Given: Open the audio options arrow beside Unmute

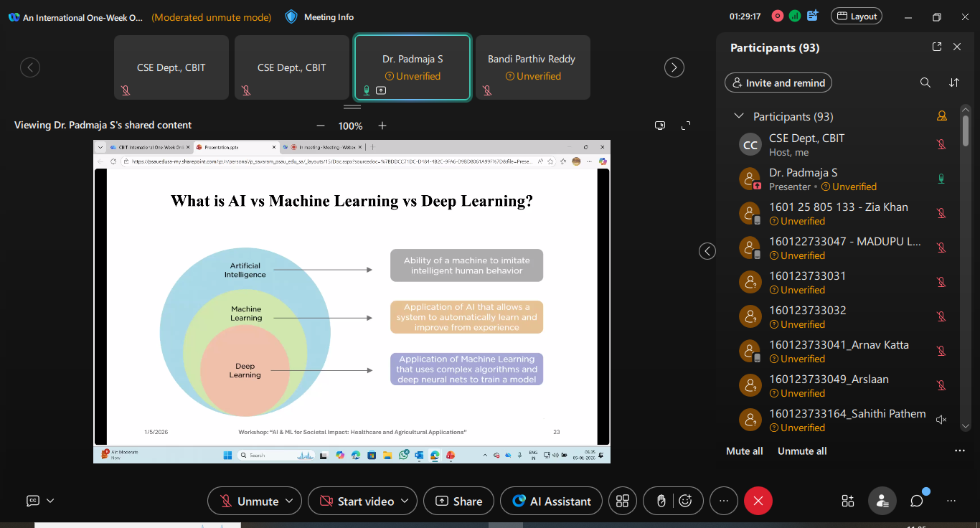Looking at the screenshot, I should 290,501.
